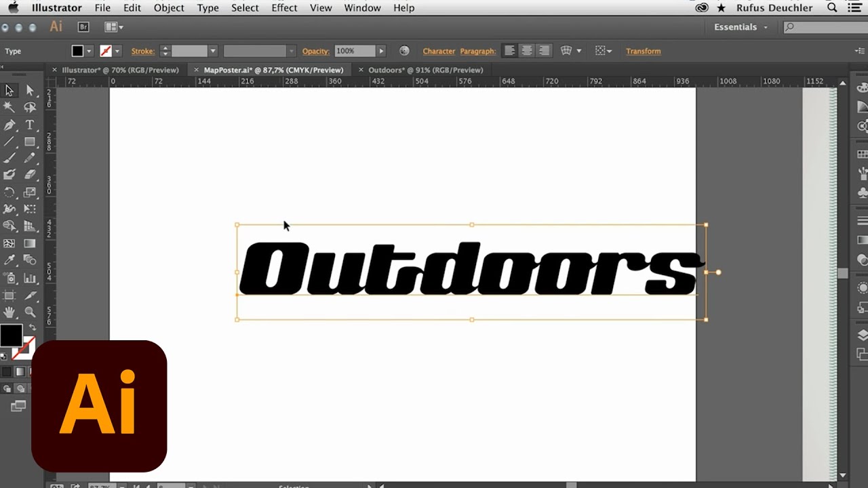Screen dimensions: 868x488
Task: Open the Effect menu
Action: click(x=284, y=7)
